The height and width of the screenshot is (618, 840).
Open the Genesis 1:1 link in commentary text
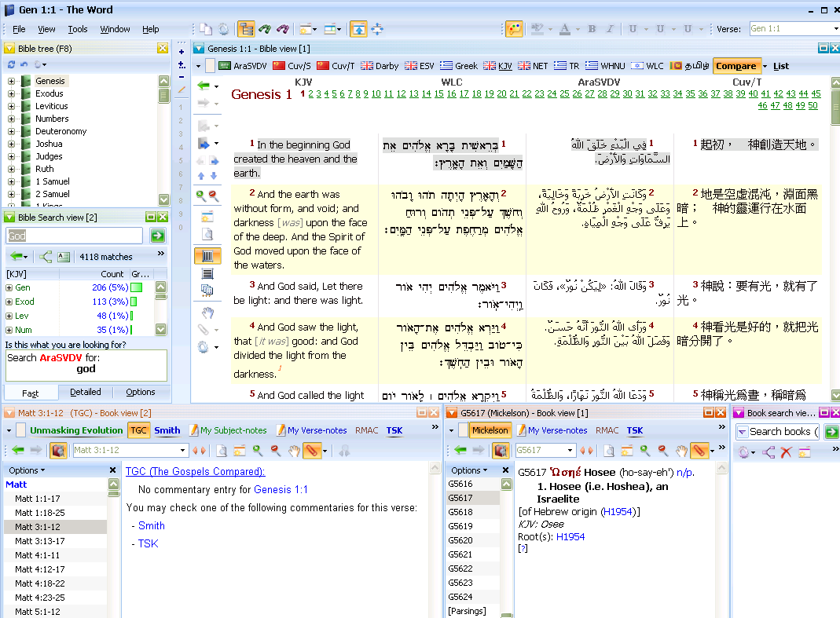(x=281, y=489)
